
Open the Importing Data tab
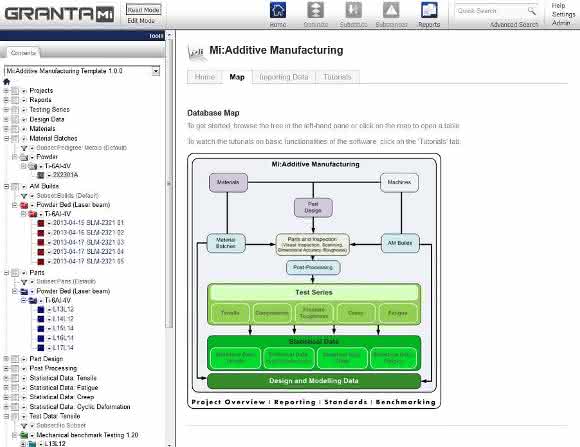(284, 77)
